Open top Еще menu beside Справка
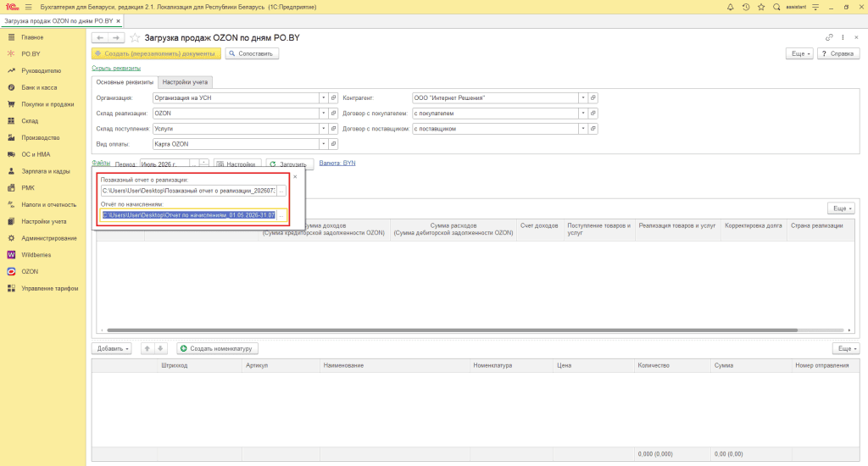Image resolution: width=868 pixels, height=466 pixels. pos(799,53)
